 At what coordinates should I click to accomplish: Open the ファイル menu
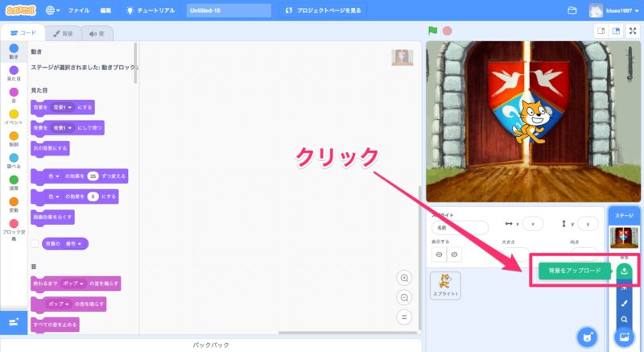[79, 10]
